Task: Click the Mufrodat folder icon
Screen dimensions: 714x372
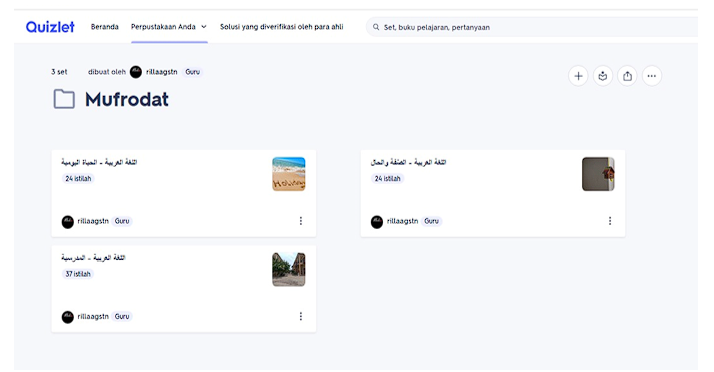Action: (64, 99)
